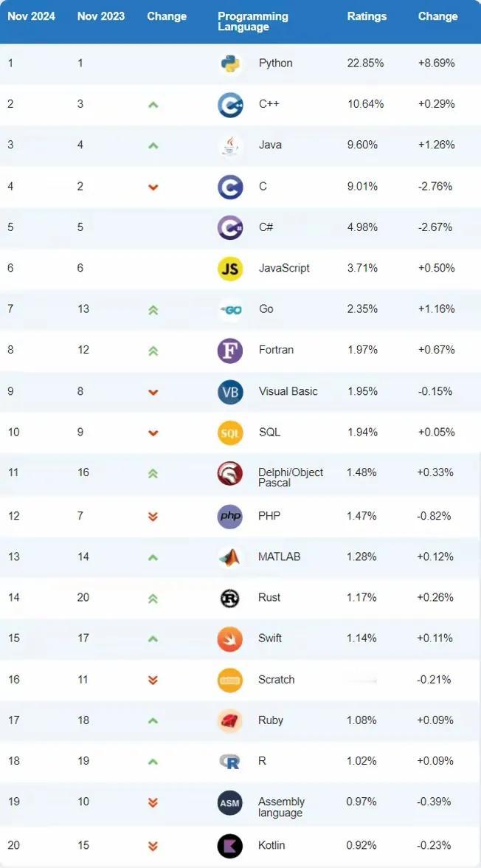Click the Java coffee cup icon
This screenshot has height=868, width=481.
[230, 145]
